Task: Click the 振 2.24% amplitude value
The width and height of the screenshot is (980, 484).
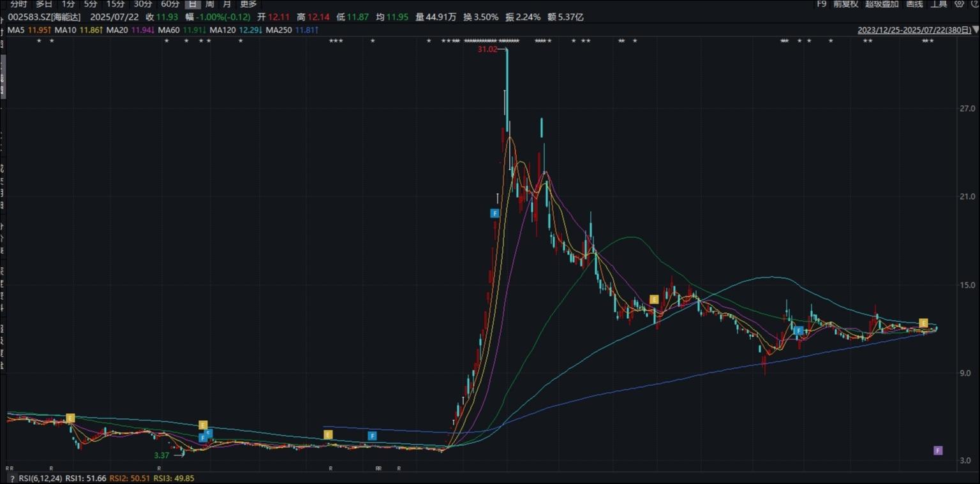Action: (x=523, y=17)
